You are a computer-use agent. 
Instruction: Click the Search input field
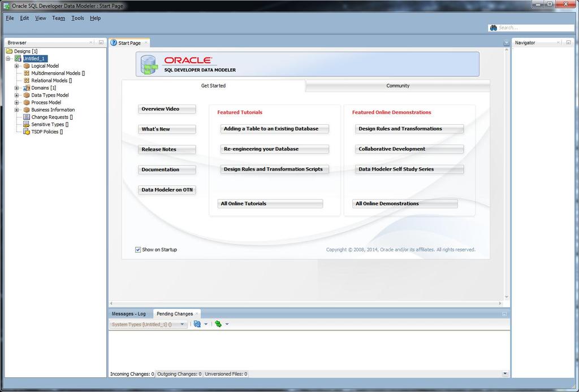coord(535,28)
